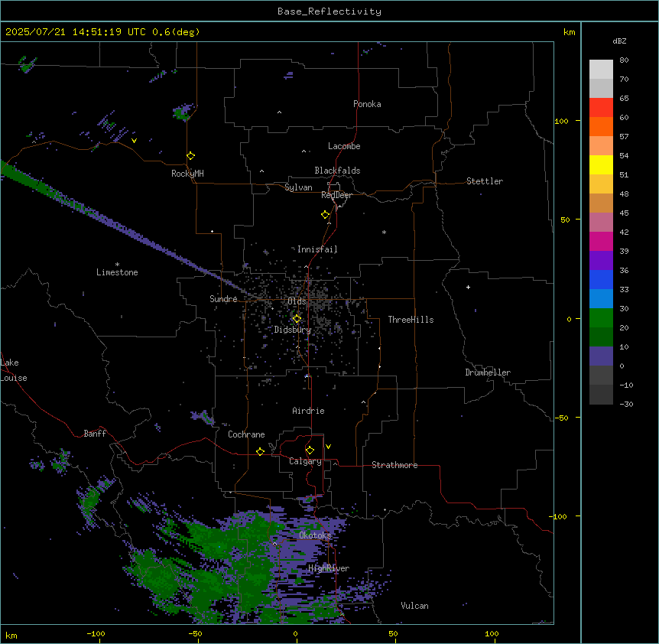Screen dimensions: 659x644
Task: Click the km unit label at top right
Action: (x=569, y=32)
